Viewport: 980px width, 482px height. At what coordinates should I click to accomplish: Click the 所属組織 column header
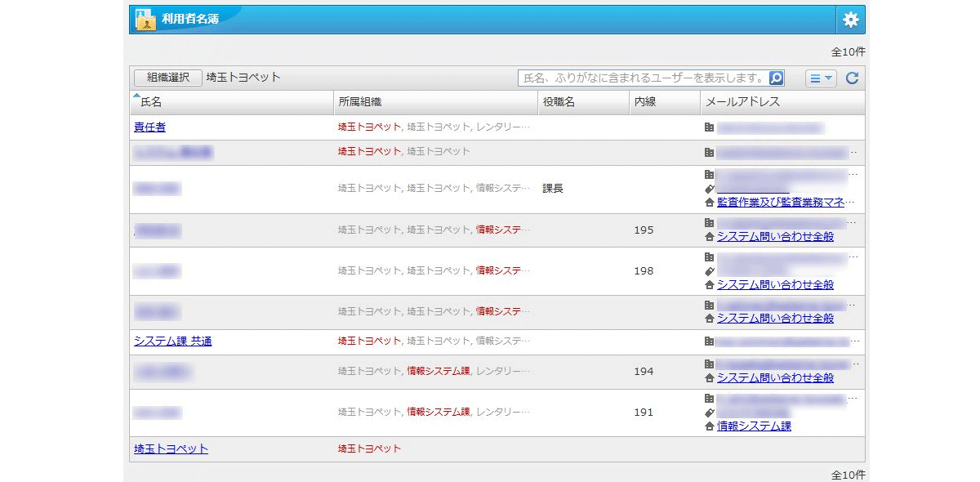(360, 102)
